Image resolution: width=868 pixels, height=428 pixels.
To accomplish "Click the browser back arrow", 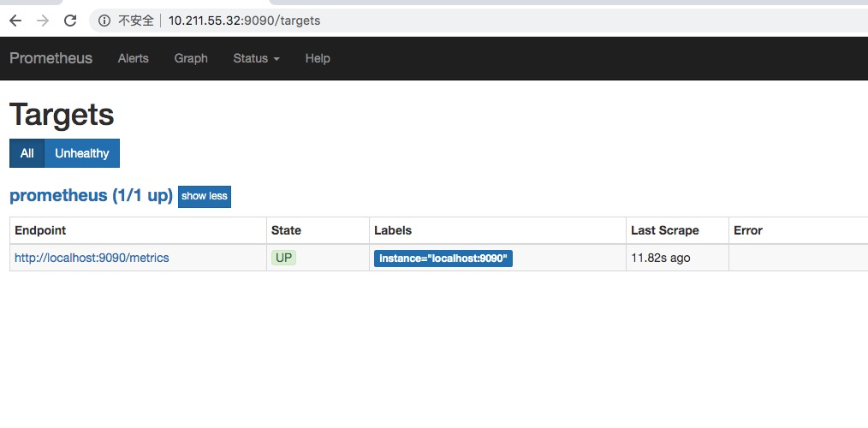I will [15, 21].
